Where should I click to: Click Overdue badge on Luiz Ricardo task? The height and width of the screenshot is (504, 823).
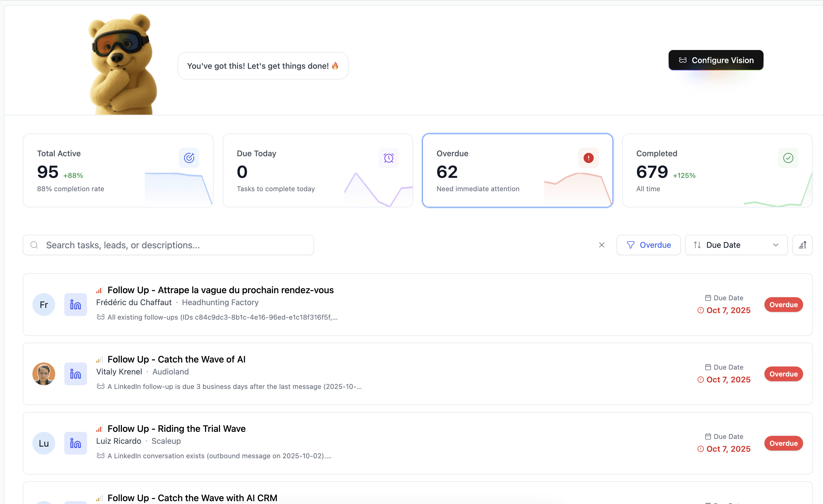[x=783, y=443]
